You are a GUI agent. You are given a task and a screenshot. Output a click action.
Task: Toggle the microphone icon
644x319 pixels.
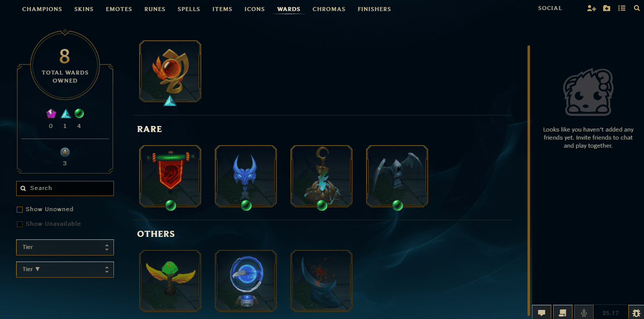pos(584,312)
